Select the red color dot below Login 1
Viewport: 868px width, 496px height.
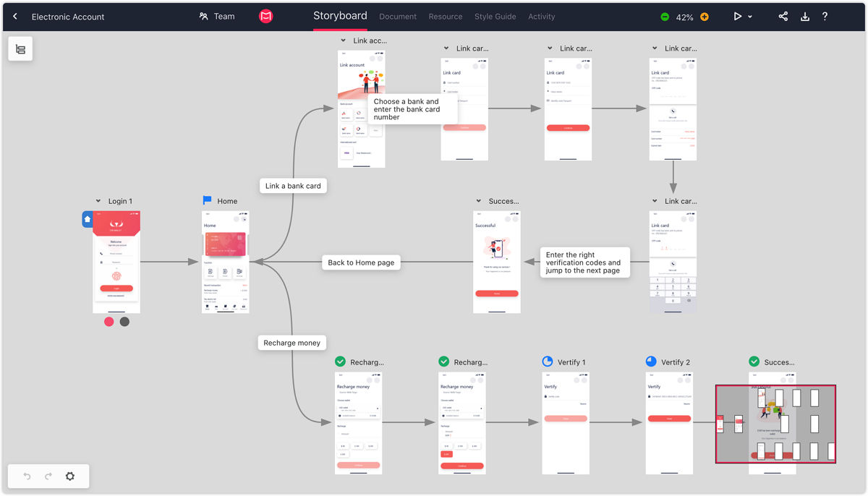coord(109,322)
